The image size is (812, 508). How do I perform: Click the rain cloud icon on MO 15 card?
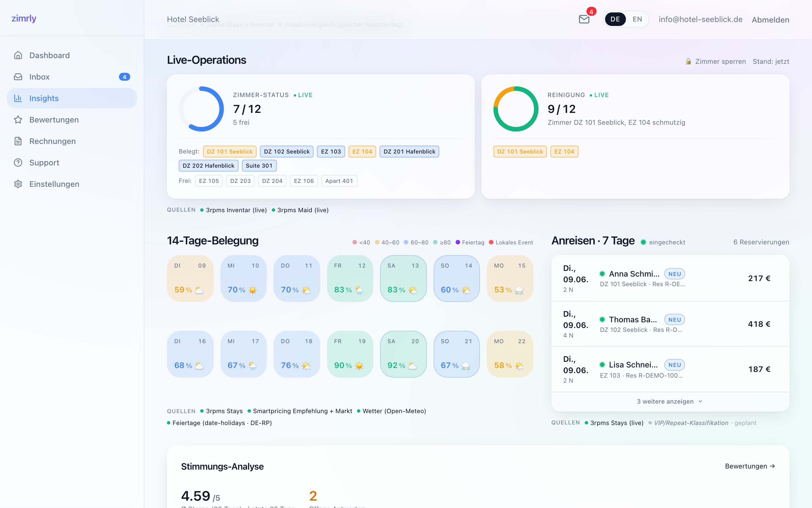tap(519, 290)
